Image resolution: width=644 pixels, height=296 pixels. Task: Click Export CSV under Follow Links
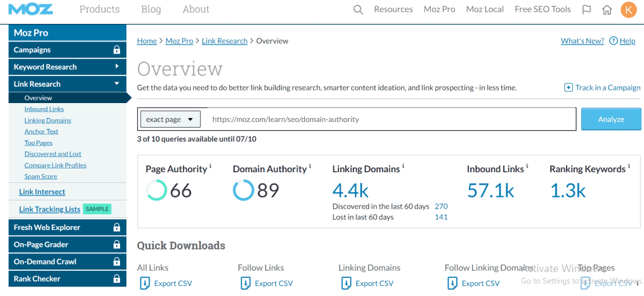point(274,283)
